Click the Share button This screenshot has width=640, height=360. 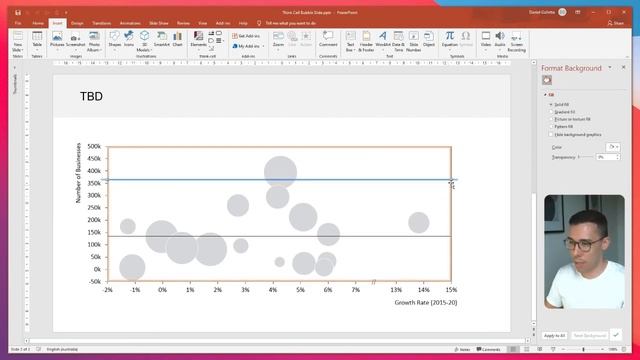pyautogui.click(x=616, y=23)
